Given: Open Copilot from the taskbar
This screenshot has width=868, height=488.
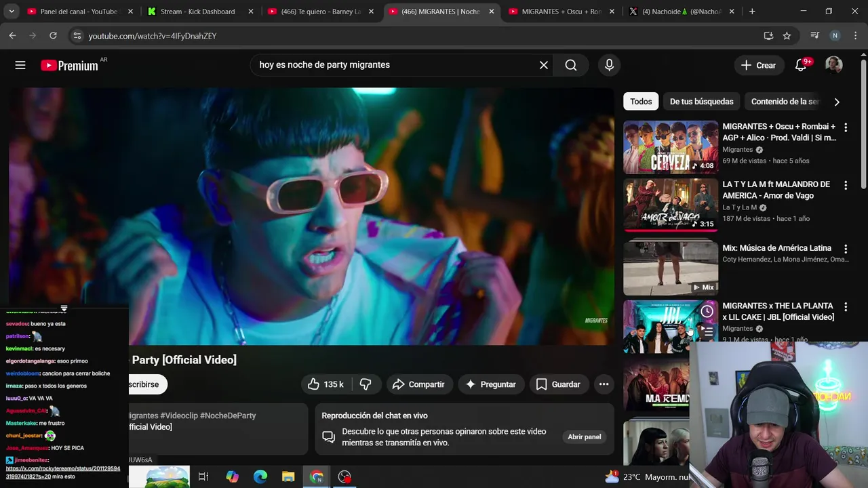Looking at the screenshot, I should tap(232, 476).
